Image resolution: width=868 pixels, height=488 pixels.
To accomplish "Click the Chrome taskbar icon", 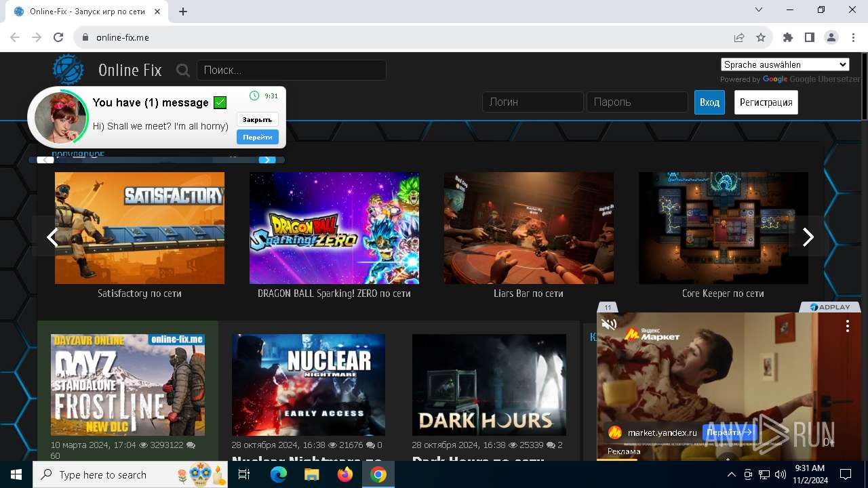I will point(378,474).
